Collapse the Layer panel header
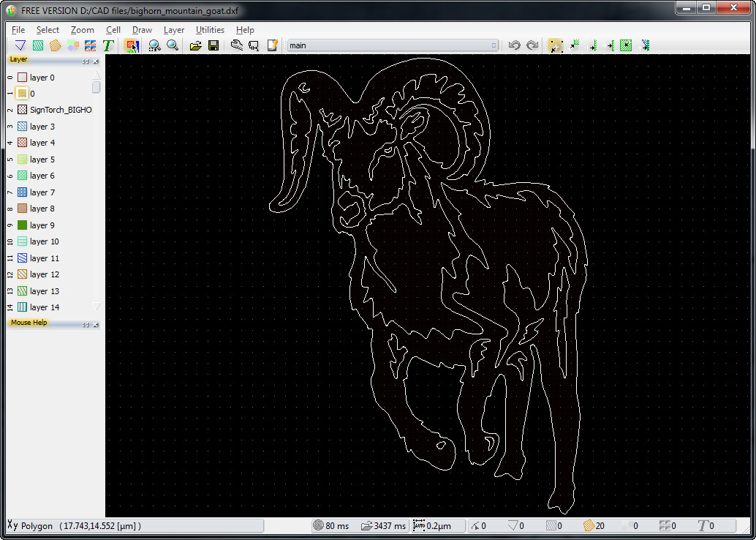Viewport: 756px width, 540px height. (86, 61)
